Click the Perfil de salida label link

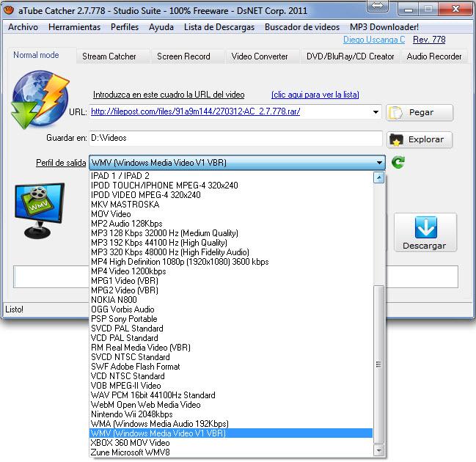pyautogui.click(x=61, y=163)
